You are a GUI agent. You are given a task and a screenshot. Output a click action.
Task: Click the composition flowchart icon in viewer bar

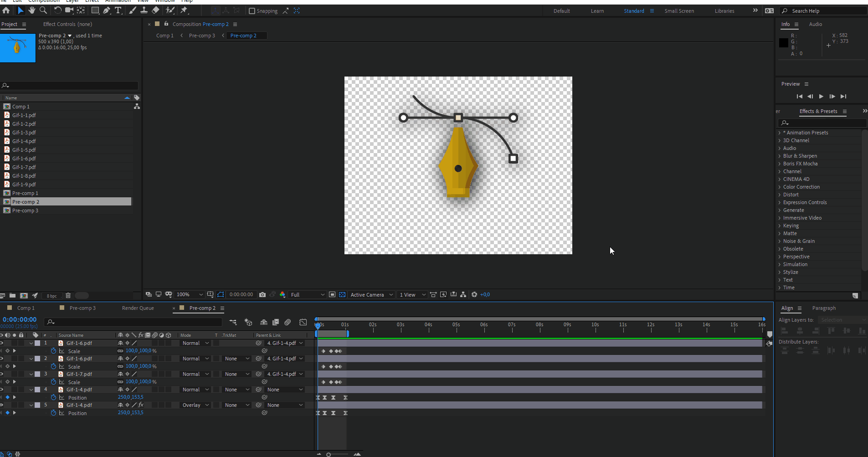click(463, 295)
